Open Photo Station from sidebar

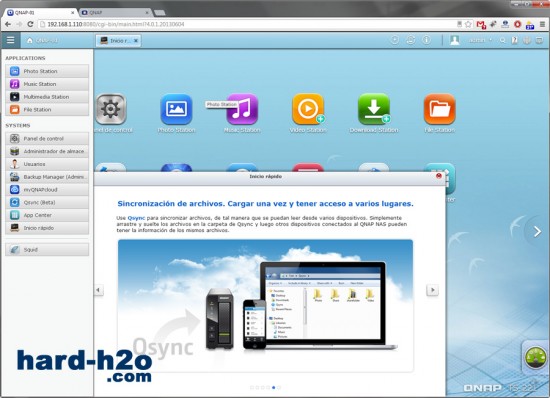(47, 71)
